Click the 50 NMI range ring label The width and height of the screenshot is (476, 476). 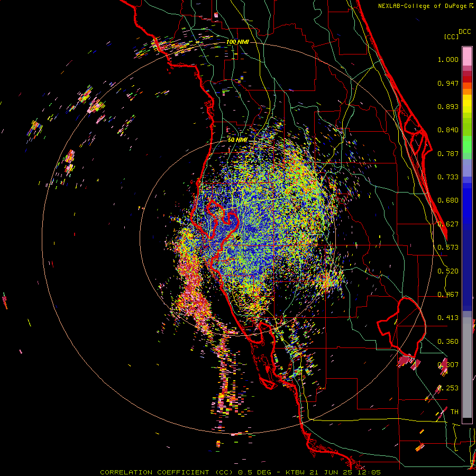point(237,140)
